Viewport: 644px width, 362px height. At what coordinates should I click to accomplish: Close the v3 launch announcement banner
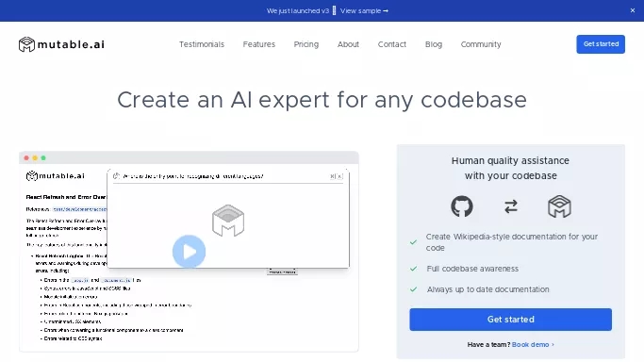pos(633,10)
